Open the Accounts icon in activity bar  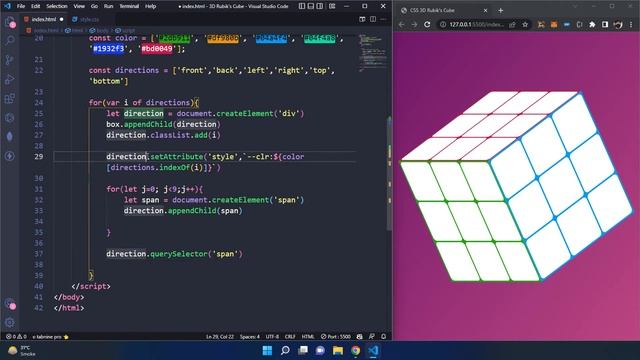[x=10, y=304]
